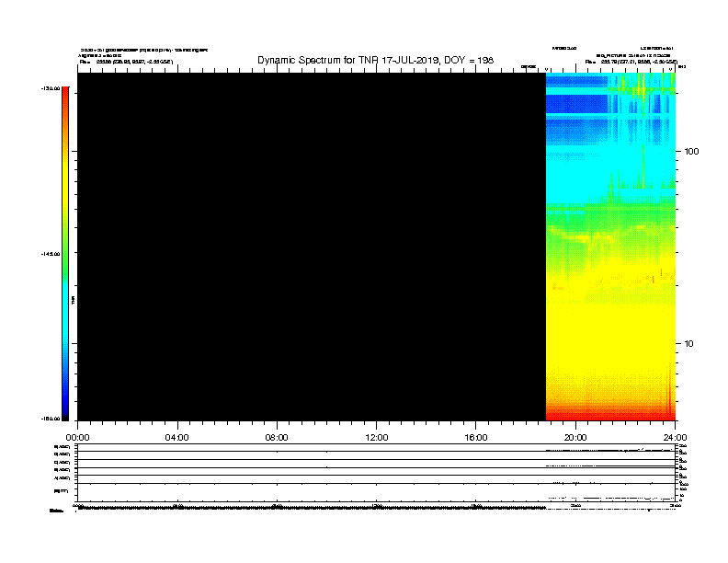Click the black no-data region of spectrum
728x563 pixels.
click(x=312, y=247)
